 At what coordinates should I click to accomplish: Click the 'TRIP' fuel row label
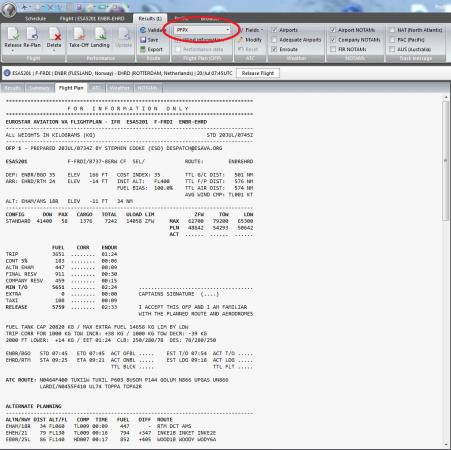(12, 254)
